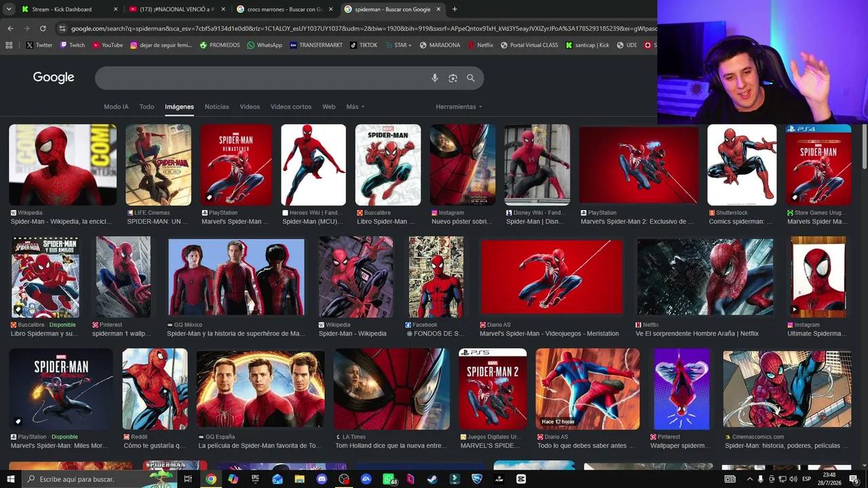Click the magnifying glass search button
This screenshot has width=868, height=488.
point(471,78)
